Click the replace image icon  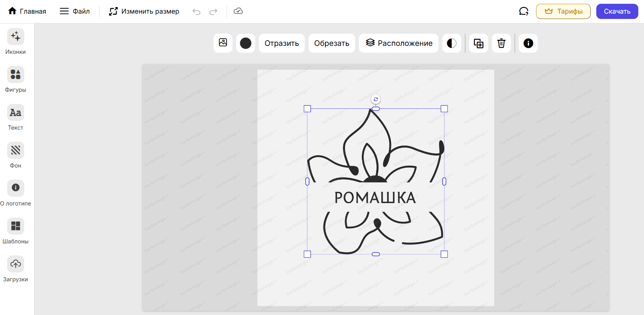click(223, 43)
